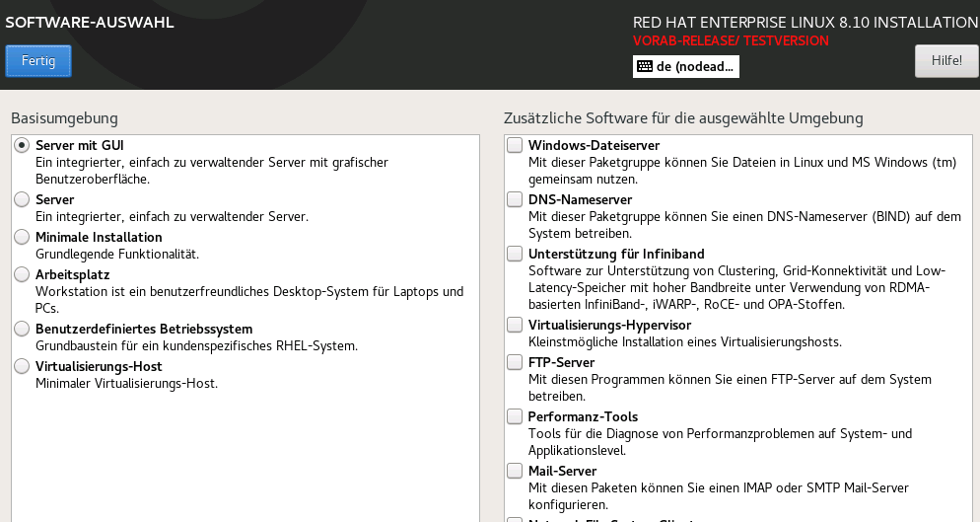Check the FTP-Server option
Viewport: 980px width, 522px height.
coord(515,362)
